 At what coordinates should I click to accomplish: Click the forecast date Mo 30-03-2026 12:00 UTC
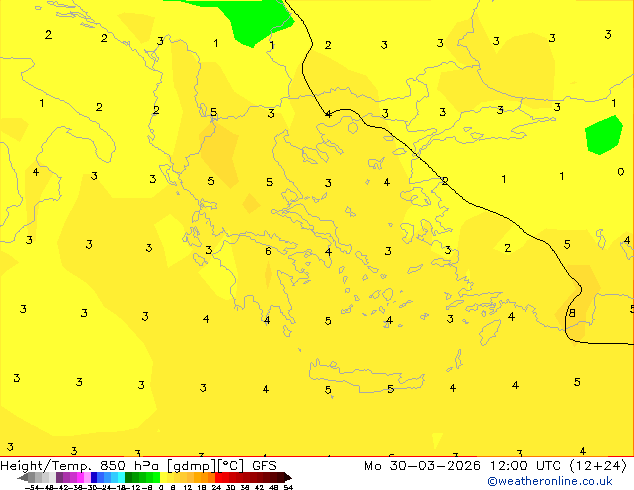point(464,466)
